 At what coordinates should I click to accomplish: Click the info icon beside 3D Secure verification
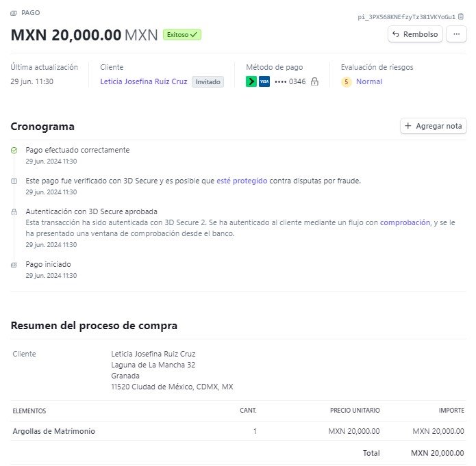(x=14, y=181)
